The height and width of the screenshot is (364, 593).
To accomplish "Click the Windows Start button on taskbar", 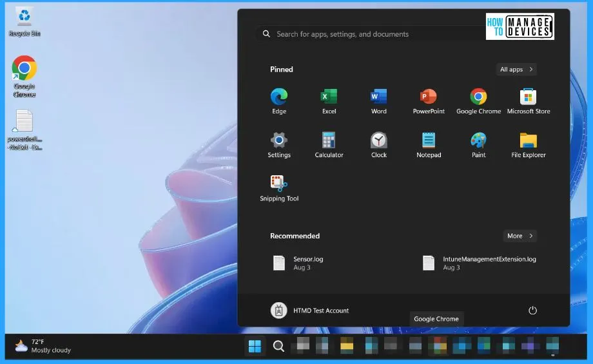I will [255, 346].
